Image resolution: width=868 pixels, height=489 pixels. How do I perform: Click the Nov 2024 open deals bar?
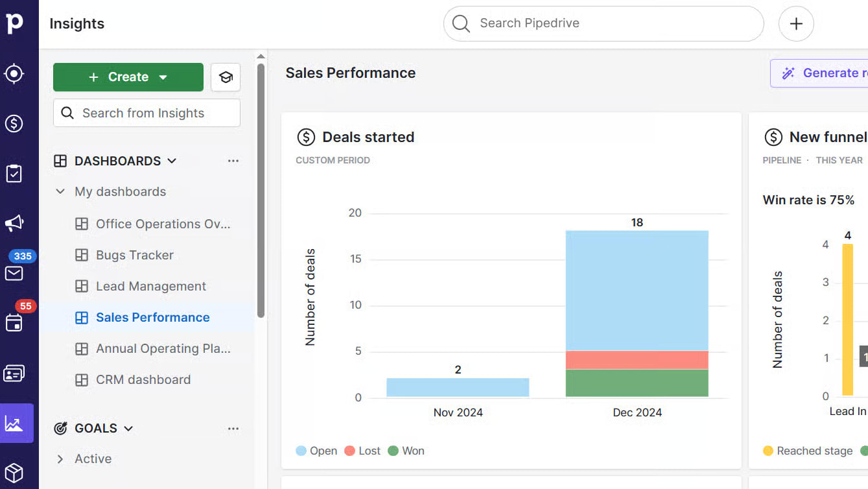pyautogui.click(x=458, y=388)
